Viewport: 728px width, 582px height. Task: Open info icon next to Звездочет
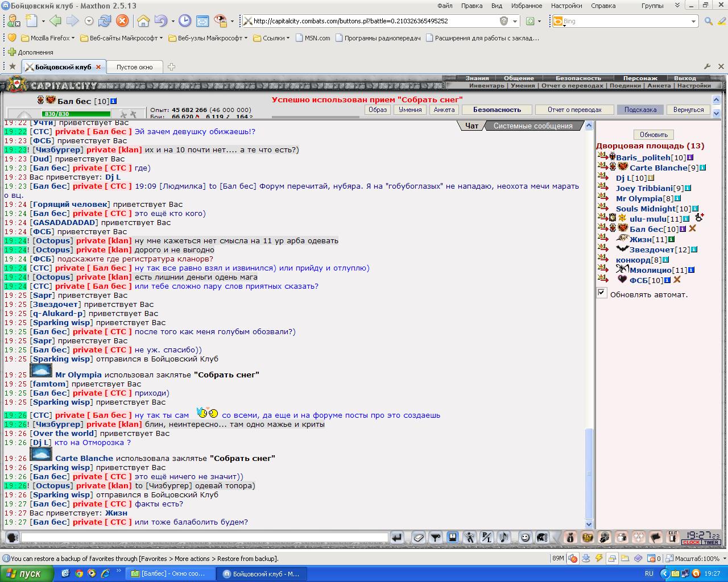[x=694, y=250]
